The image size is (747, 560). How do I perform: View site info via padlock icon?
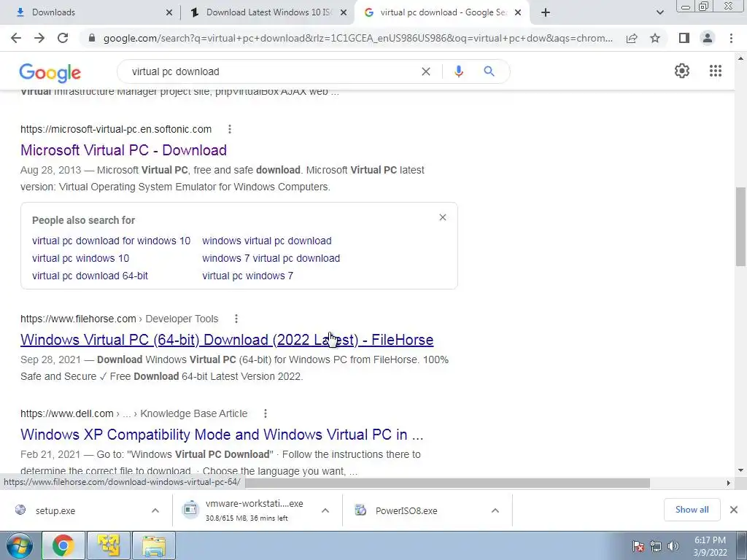point(92,38)
